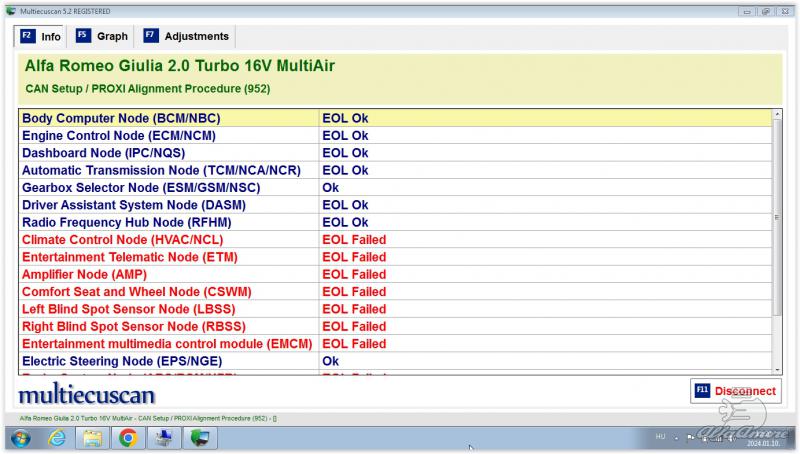Click the Multiecuscan title bar app icon
800x454 pixels.
click(10, 9)
